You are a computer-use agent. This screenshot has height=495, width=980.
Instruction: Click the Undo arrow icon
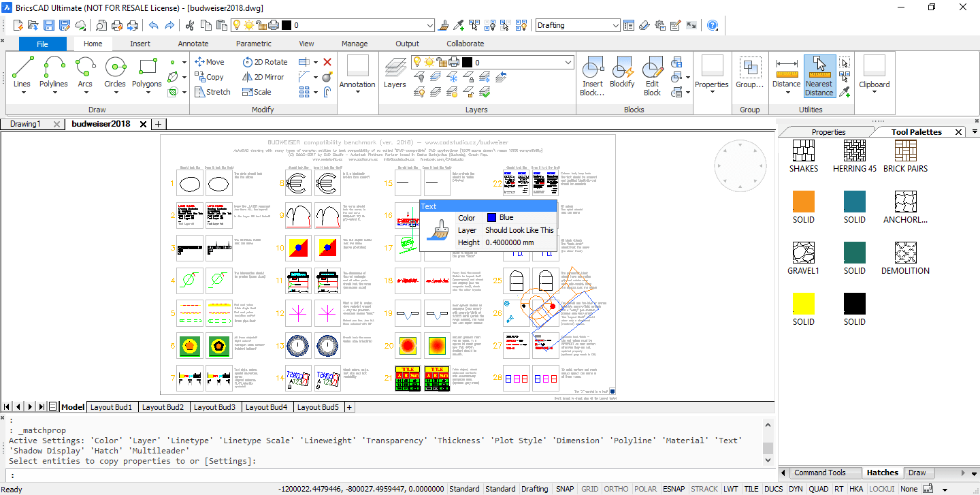(154, 25)
